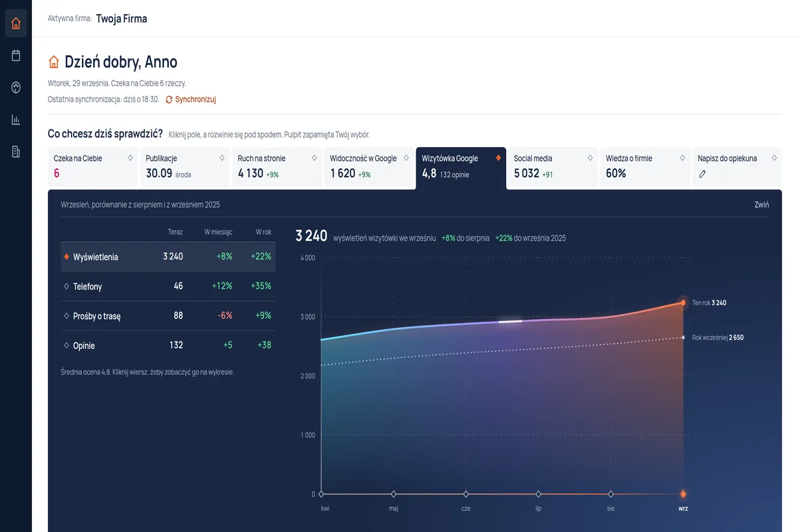
Task: Select the Opinie row diamond marker
Action: 66,346
